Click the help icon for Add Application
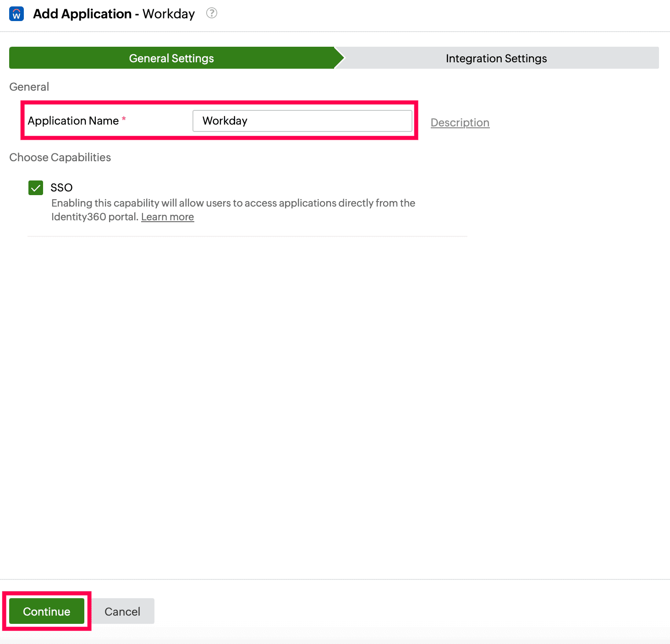The image size is (670, 644). [x=211, y=13]
